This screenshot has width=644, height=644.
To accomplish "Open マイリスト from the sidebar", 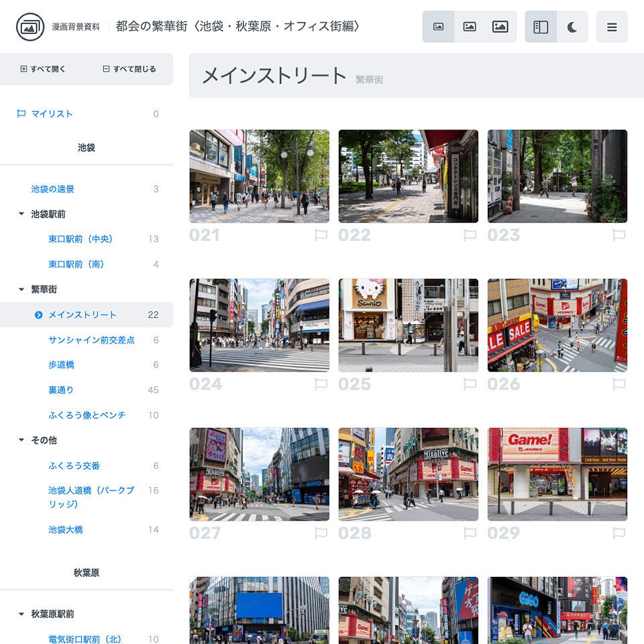I will (51, 113).
